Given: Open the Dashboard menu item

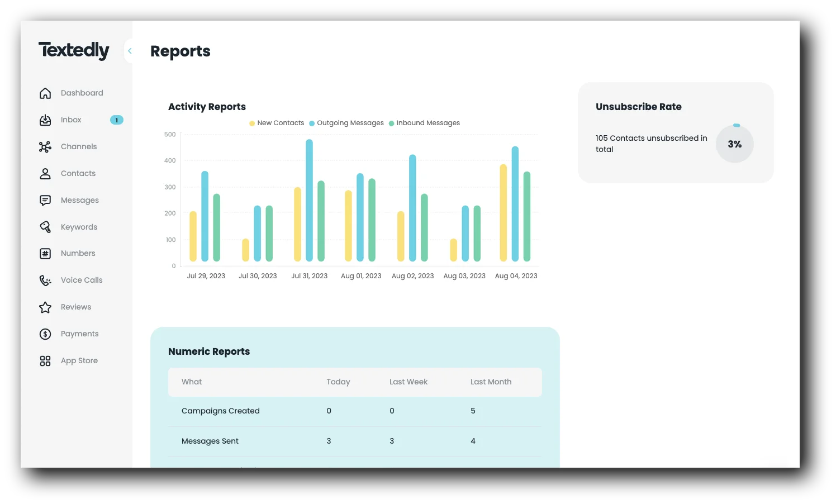Looking at the screenshot, I should (x=82, y=93).
